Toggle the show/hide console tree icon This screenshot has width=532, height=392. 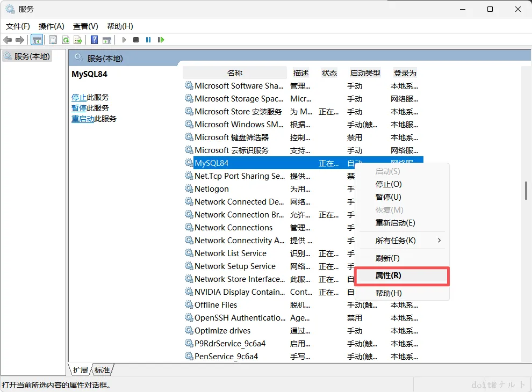point(37,40)
